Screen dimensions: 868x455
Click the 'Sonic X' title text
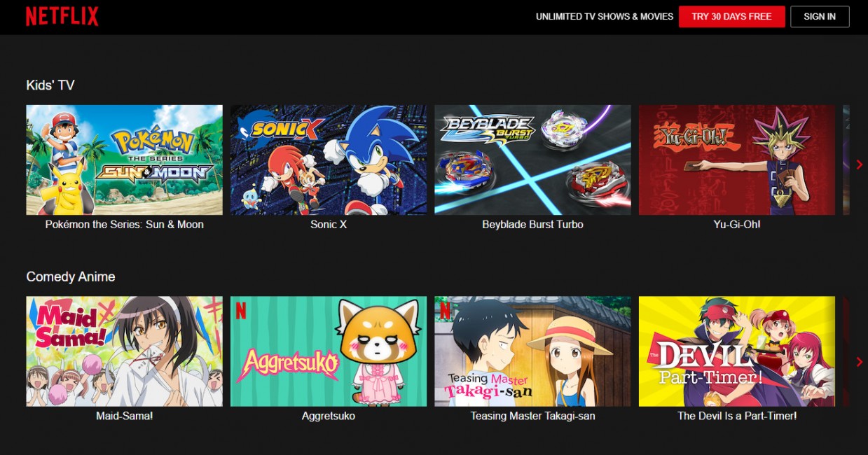pyautogui.click(x=329, y=225)
